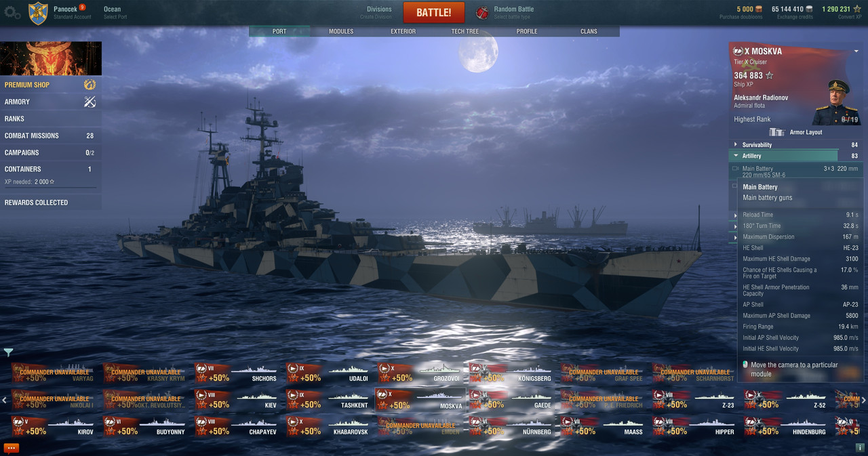Click the Random Battle type icon
The width and height of the screenshot is (868, 456).
tap(482, 12)
